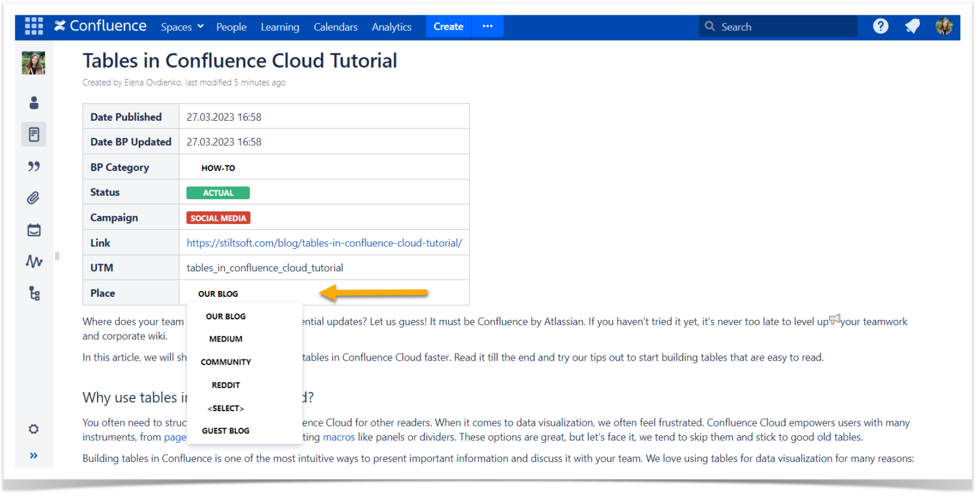Open the Page tree hierarchy icon
The height and width of the screenshot is (496, 980).
point(33,293)
